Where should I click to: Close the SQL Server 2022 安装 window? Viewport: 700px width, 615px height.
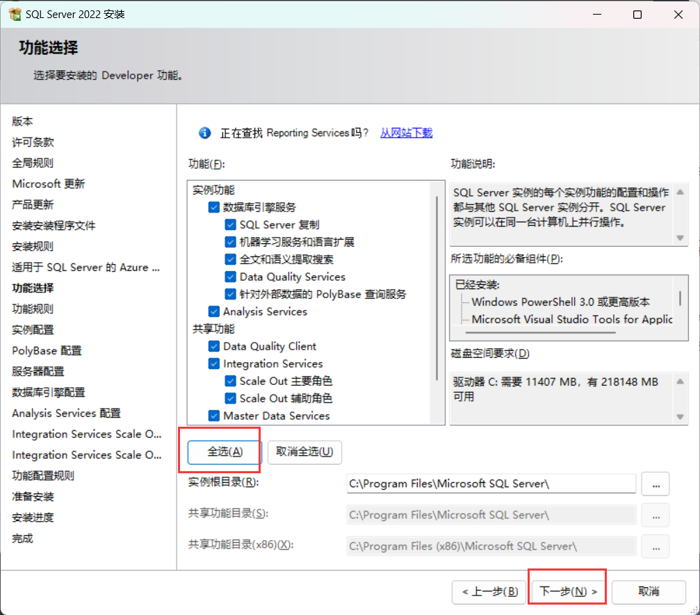tap(678, 15)
